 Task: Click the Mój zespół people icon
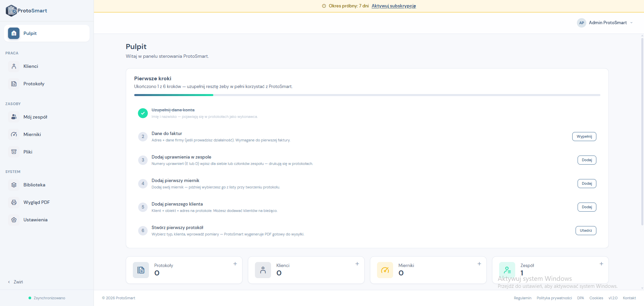(x=14, y=117)
